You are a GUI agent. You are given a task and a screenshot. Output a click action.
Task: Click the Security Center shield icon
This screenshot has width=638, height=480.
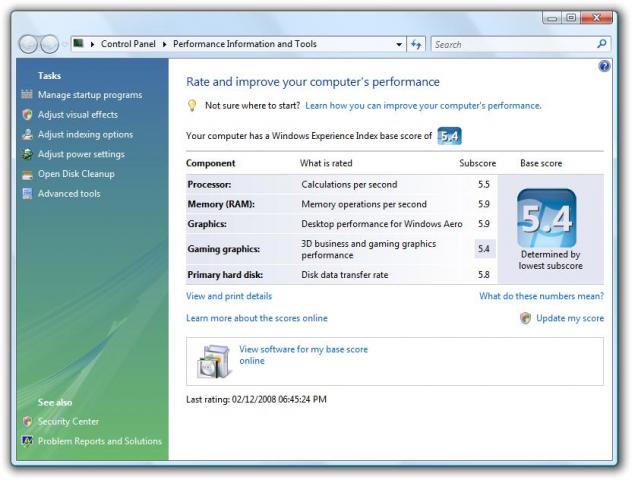[27, 421]
